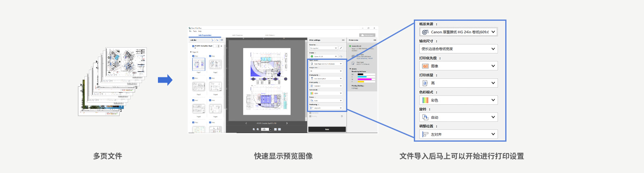The width and height of the screenshot is (644, 173).
Task: Switch to the Job Preparation tab
Action: [205, 35]
